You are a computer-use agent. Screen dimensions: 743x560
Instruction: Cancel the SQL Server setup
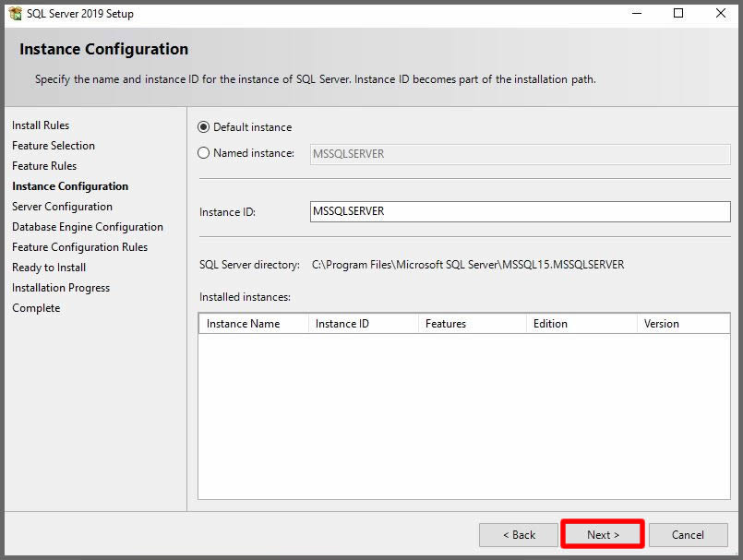[688, 535]
